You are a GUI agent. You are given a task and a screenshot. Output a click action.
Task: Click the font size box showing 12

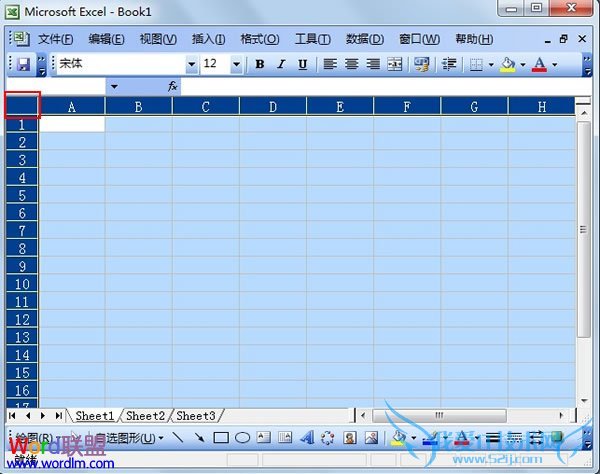pyautogui.click(x=216, y=64)
